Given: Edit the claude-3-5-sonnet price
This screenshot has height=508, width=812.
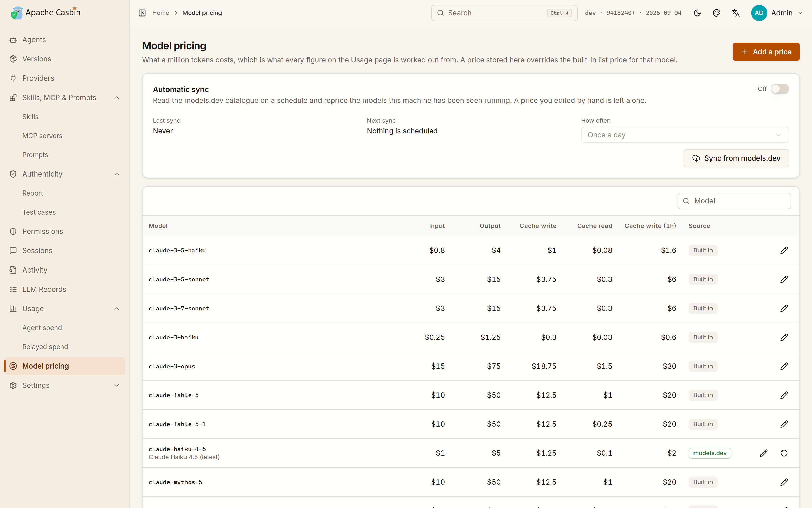Looking at the screenshot, I should [784, 279].
